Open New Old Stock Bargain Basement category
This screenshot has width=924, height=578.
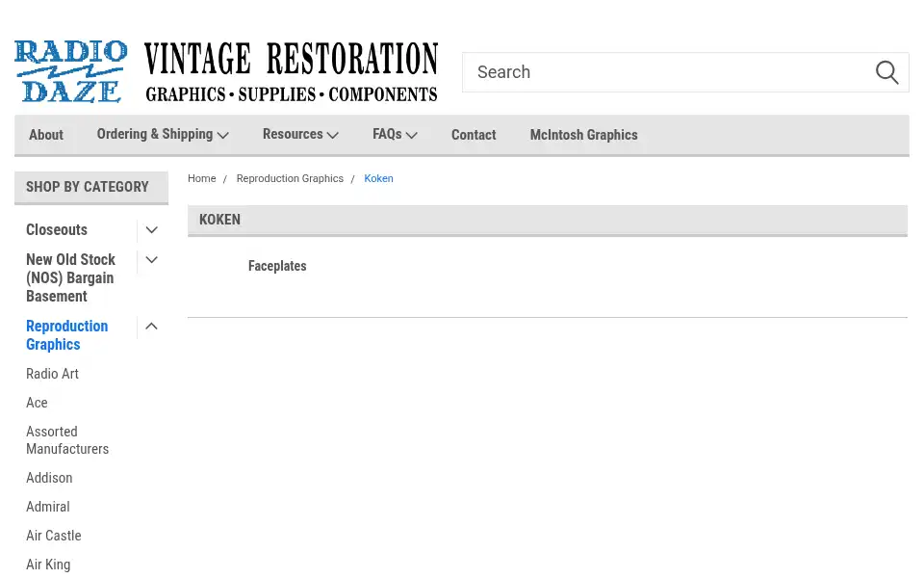[x=70, y=277]
